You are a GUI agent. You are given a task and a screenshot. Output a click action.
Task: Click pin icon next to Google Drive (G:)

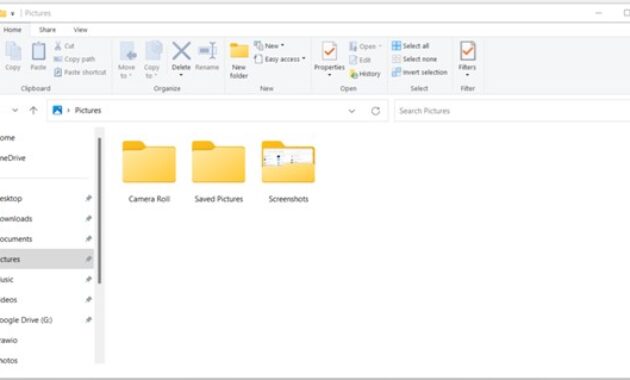click(88, 320)
